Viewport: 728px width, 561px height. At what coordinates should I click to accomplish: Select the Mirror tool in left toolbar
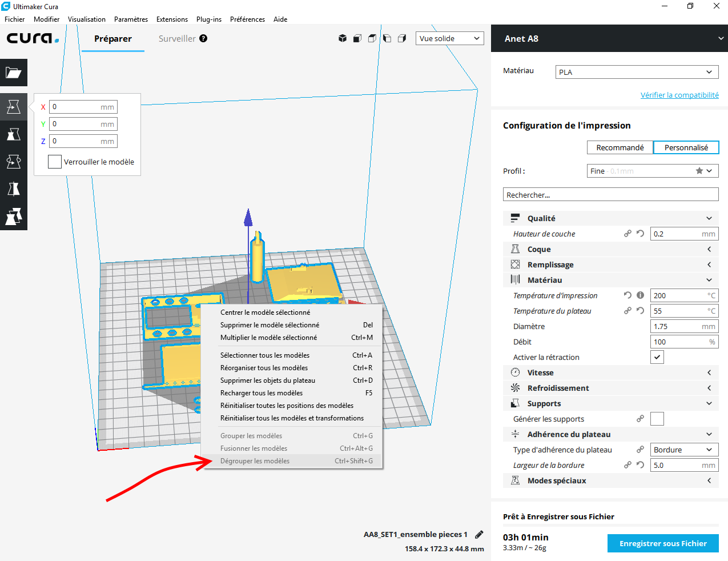(x=14, y=189)
